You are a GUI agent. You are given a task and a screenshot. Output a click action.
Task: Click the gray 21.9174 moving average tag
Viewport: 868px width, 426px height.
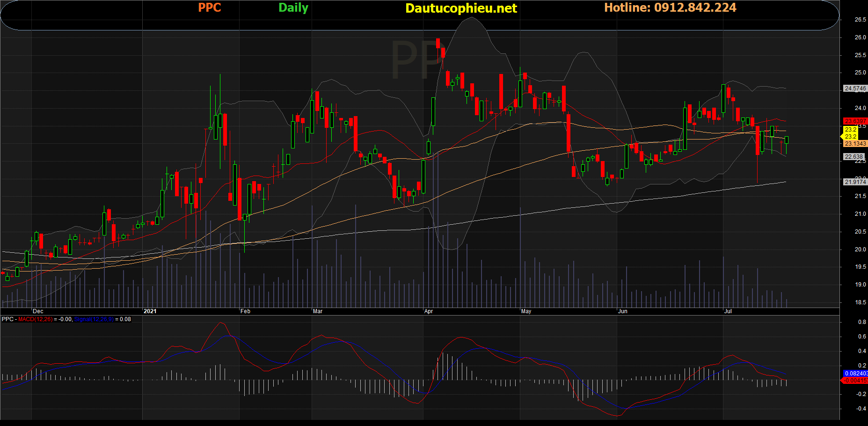(x=855, y=182)
